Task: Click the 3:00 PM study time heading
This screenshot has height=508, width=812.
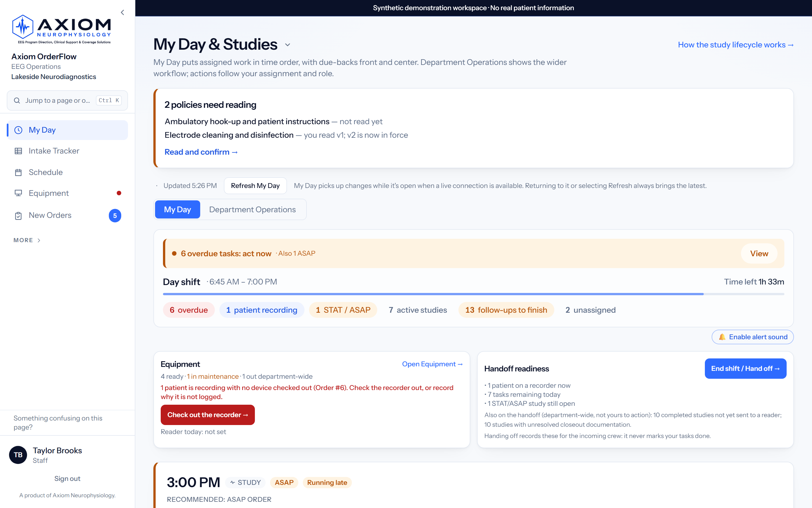Action: pyautogui.click(x=193, y=483)
